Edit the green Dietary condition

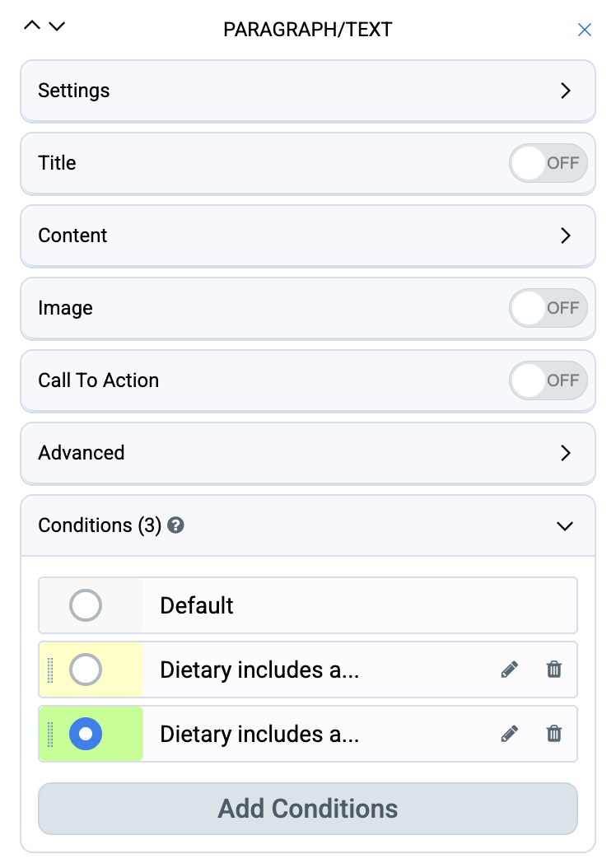(x=509, y=734)
